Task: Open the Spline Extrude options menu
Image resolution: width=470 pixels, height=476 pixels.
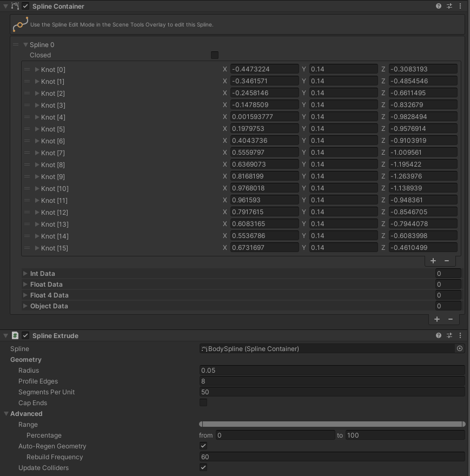Action: 460,335
